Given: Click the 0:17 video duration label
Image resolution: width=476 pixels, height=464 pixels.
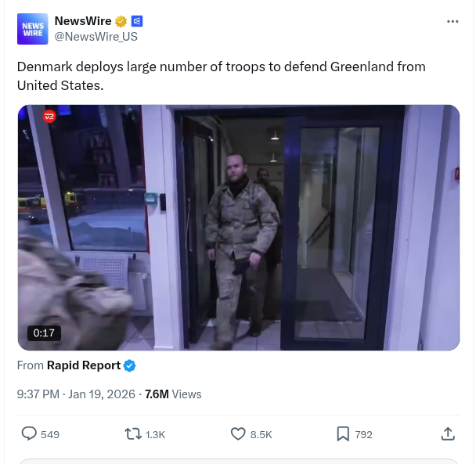Looking at the screenshot, I should click(44, 333).
